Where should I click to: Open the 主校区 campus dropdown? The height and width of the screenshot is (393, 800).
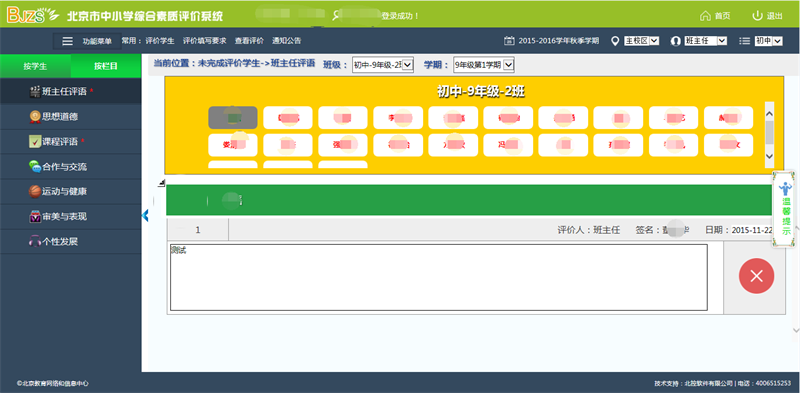[642, 41]
